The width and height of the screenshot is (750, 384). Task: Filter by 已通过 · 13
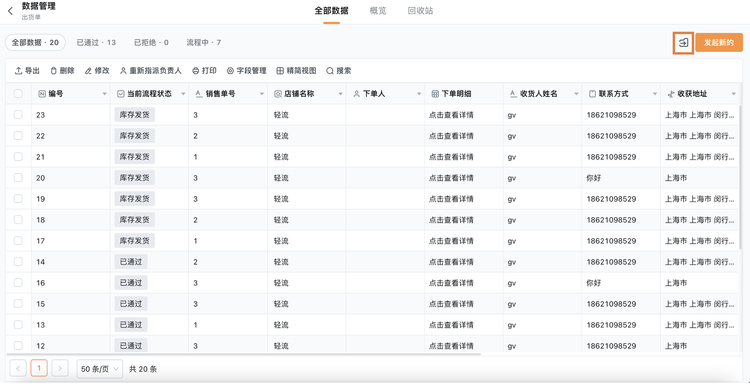coord(96,43)
